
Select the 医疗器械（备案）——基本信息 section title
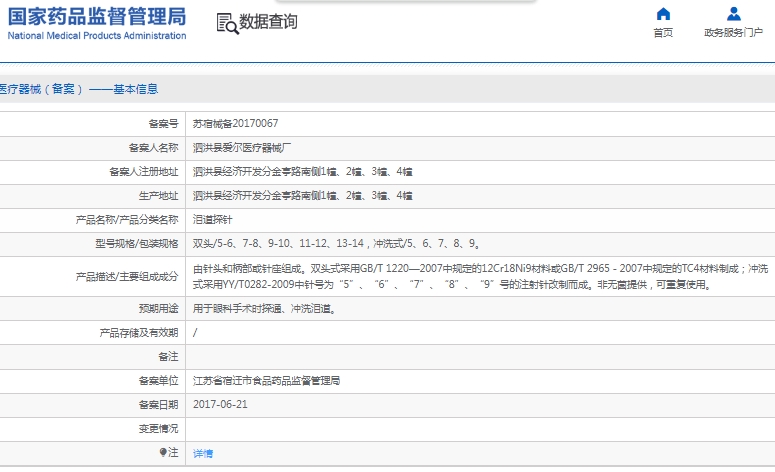point(79,89)
